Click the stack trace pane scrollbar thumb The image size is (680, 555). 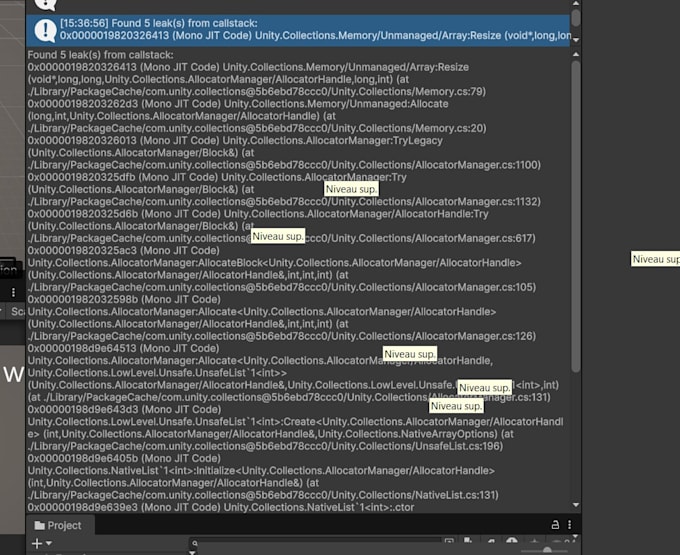point(575,216)
